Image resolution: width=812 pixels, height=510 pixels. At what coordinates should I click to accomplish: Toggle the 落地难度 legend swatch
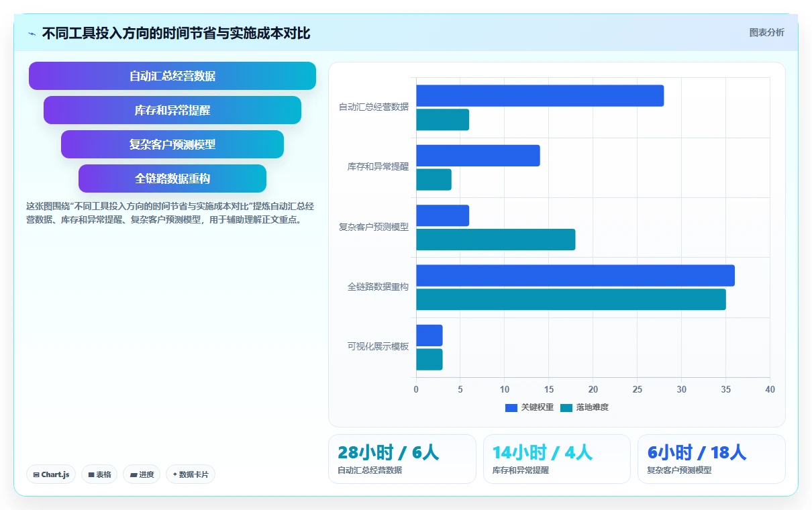pyautogui.click(x=566, y=407)
